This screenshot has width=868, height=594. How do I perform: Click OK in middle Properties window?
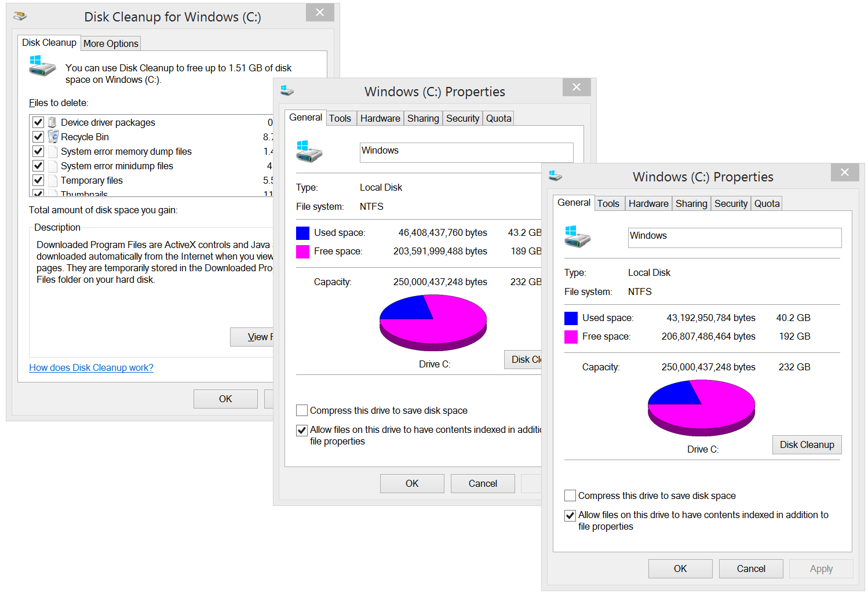pos(412,483)
